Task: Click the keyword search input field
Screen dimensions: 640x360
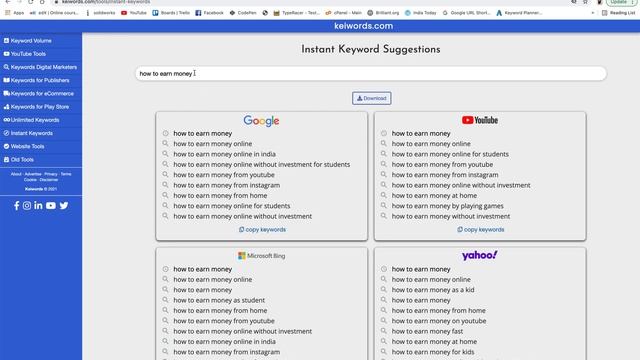Action: pos(371,73)
